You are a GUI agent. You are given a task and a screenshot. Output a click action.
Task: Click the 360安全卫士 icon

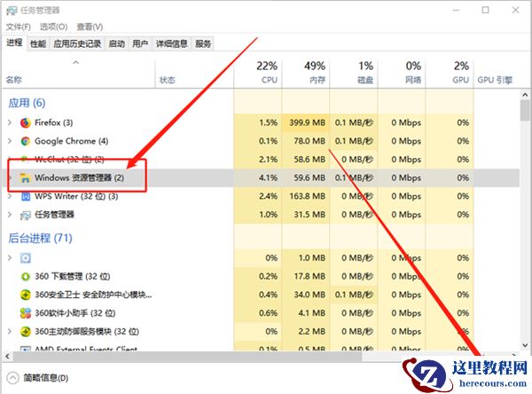(26, 295)
